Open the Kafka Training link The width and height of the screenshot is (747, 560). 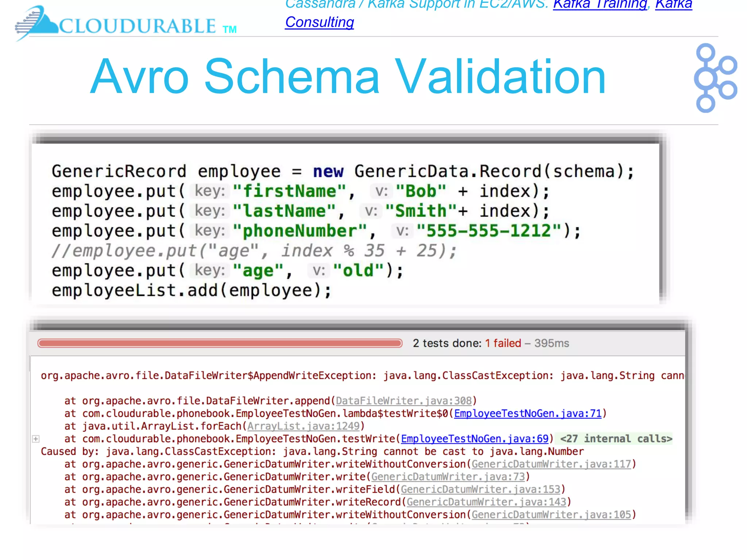(x=600, y=4)
